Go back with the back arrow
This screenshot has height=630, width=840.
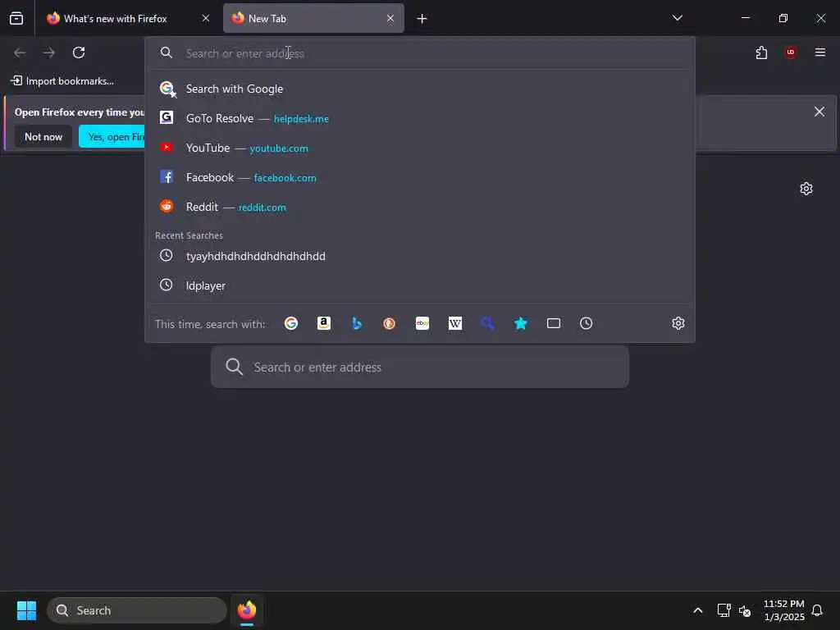[x=20, y=52]
